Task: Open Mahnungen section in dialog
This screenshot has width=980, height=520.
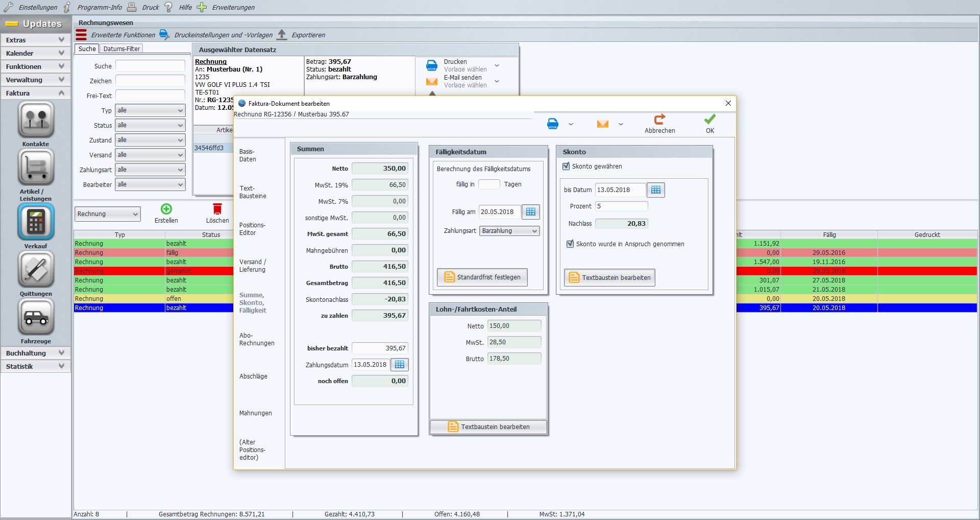Action: click(255, 413)
